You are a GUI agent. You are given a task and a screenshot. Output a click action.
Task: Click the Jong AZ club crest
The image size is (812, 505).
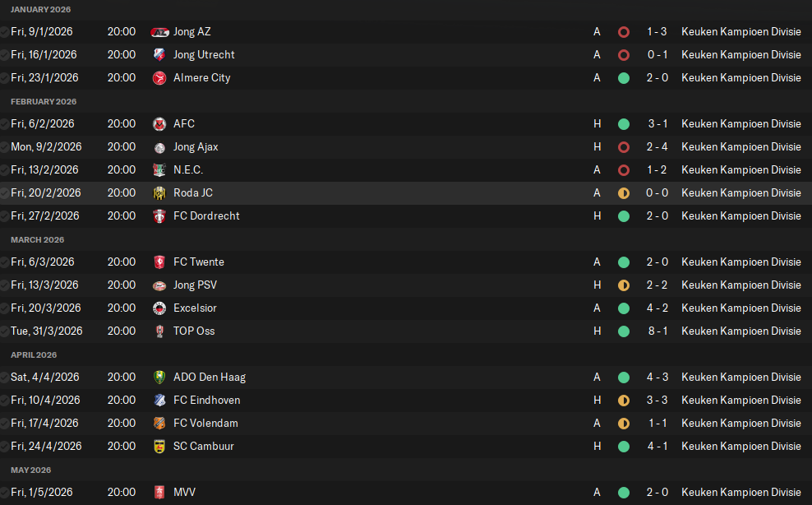159,32
